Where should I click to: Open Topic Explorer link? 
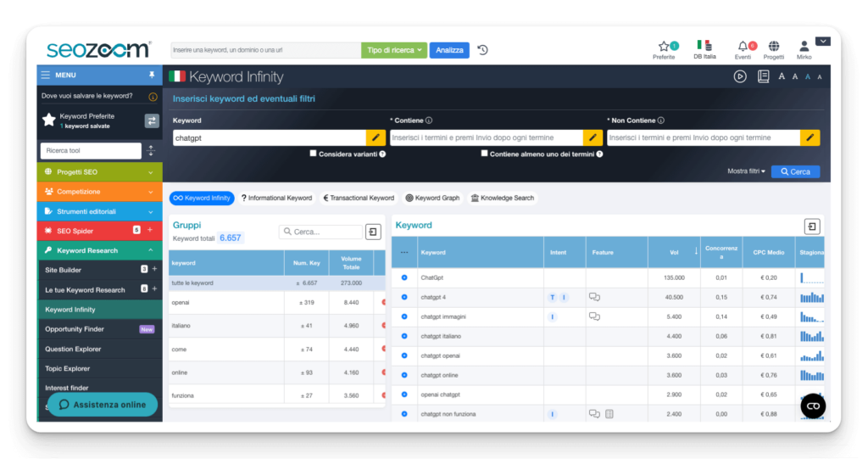(x=68, y=368)
